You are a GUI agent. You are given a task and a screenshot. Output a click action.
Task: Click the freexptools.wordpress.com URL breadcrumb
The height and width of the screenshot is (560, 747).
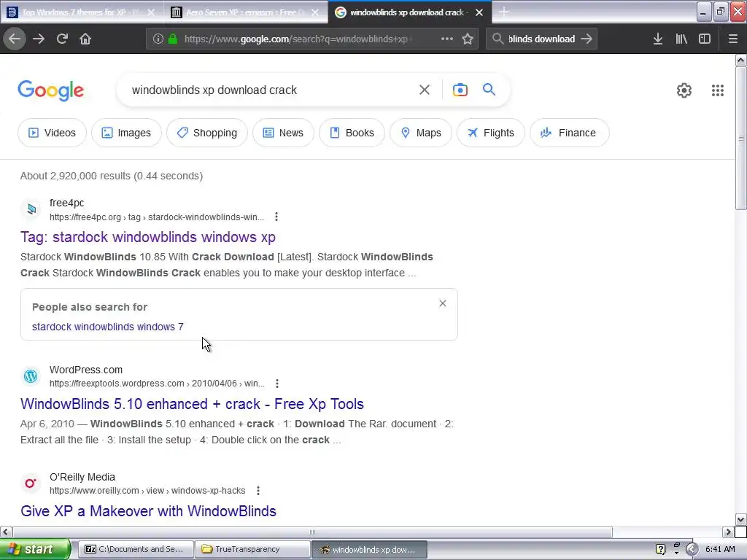click(158, 384)
